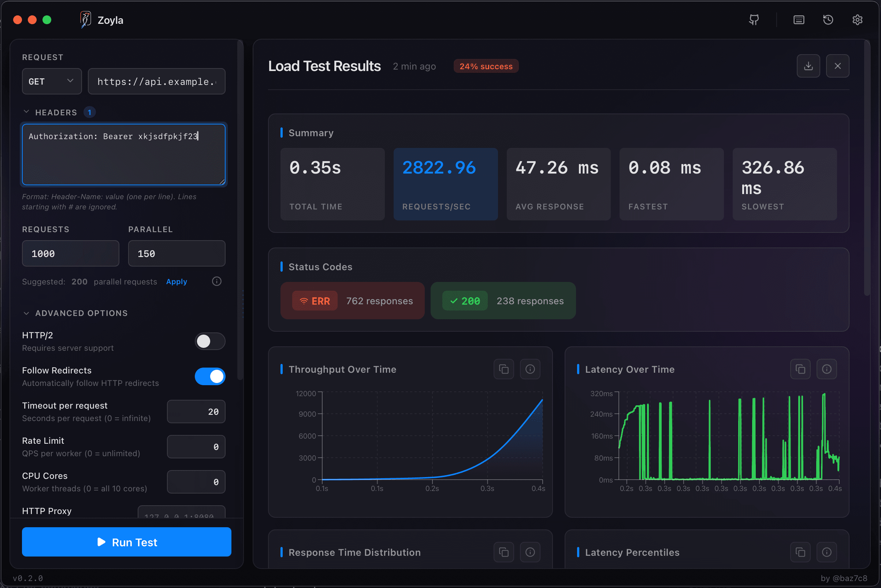The image size is (881, 588).
Task: Show info for the Latency Over Time chart
Action: [827, 369]
